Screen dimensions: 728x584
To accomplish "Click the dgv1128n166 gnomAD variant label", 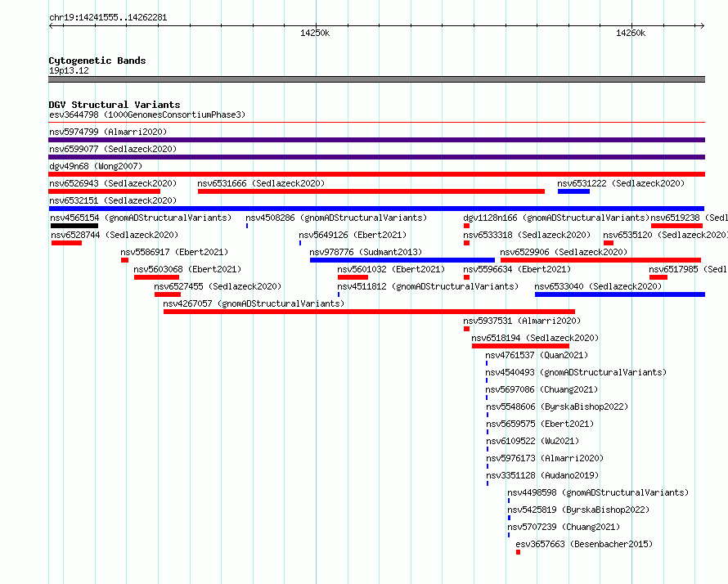I will [x=556, y=218].
